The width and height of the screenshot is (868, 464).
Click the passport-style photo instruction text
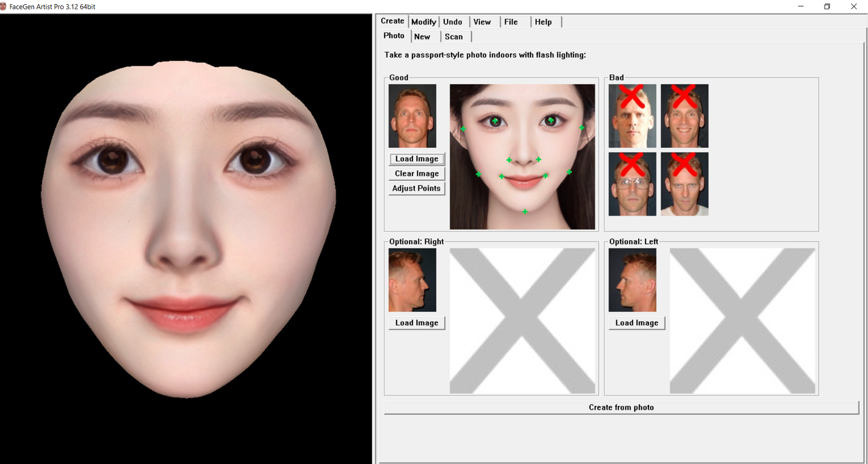pyautogui.click(x=486, y=54)
